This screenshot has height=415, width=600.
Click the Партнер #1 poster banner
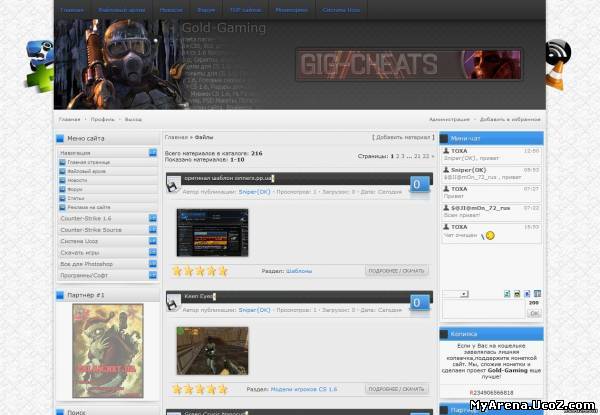[x=108, y=351]
